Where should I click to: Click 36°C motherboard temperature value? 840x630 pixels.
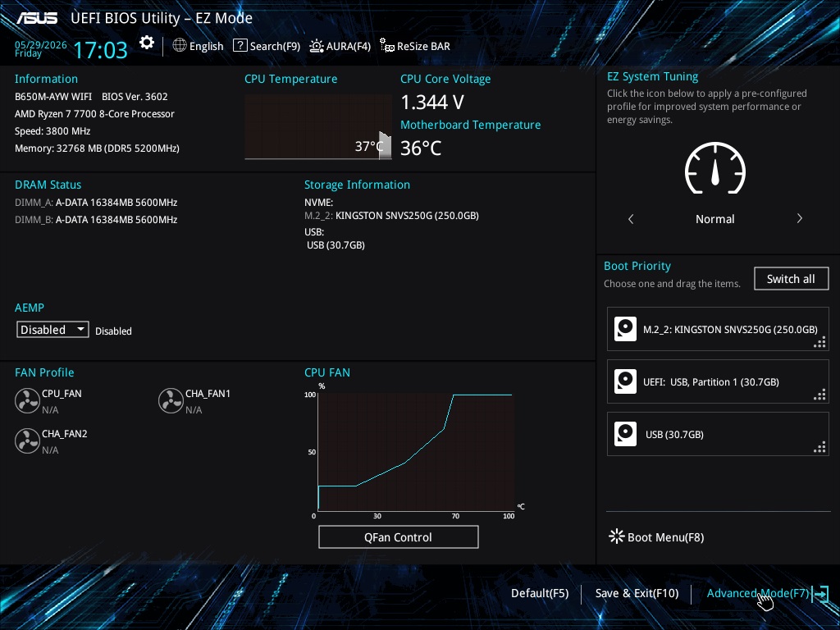[x=421, y=148]
